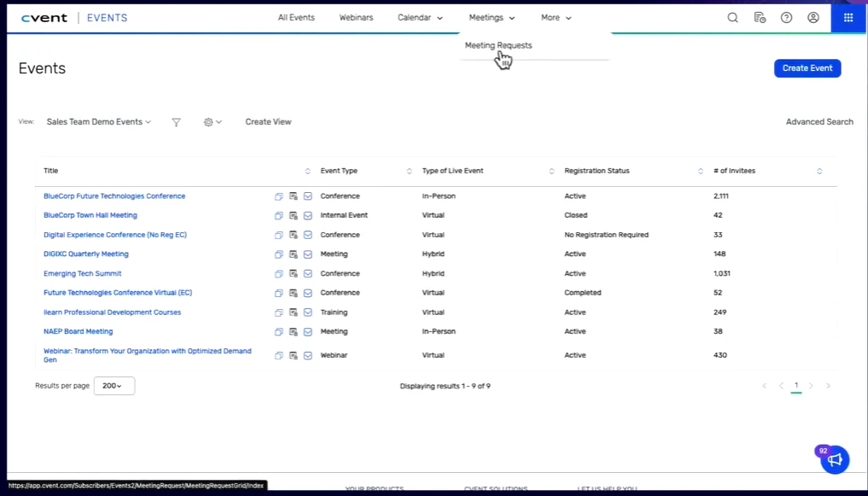This screenshot has width=868, height=496.
Task: Click the Cvent logo
Action: pos(44,17)
